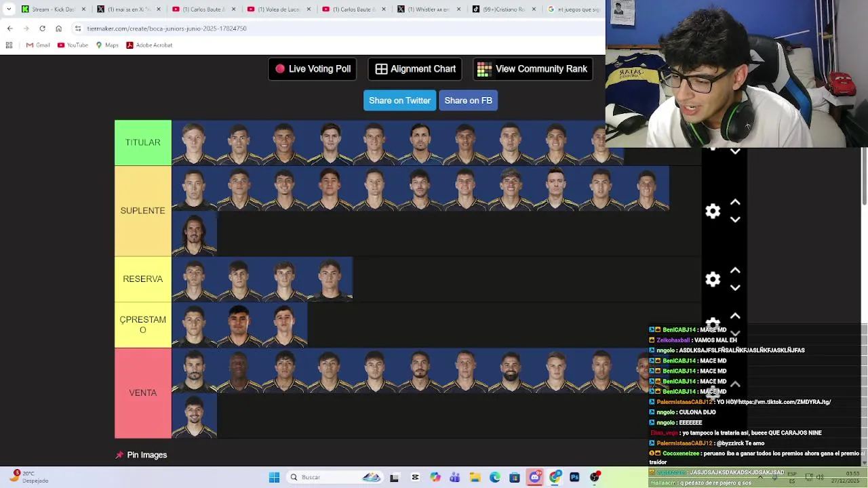The image size is (868, 488).
Task: Open OBS Studio from the taskbar
Action: pyautogui.click(x=595, y=477)
